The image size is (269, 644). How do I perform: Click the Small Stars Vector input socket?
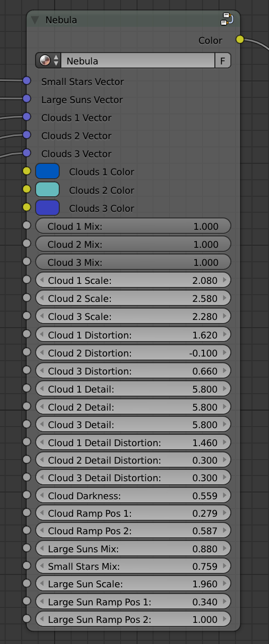pyautogui.click(x=27, y=81)
